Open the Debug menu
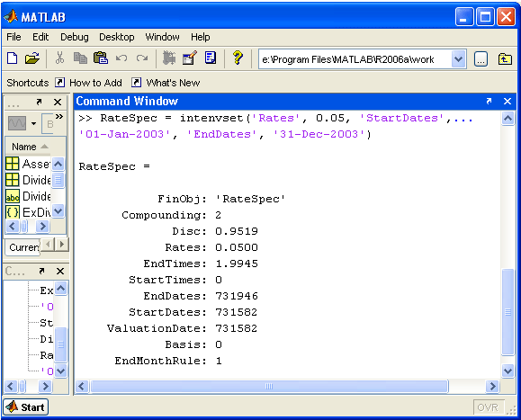 click(75, 37)
